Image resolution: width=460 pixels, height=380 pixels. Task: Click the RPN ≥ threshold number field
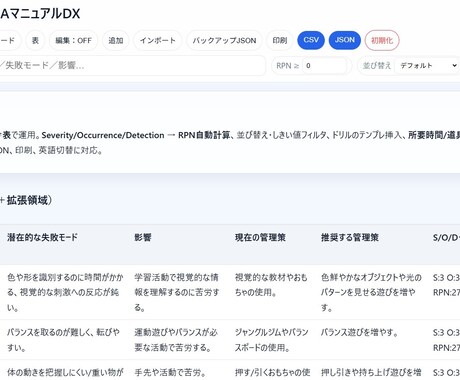pos(324,65)
